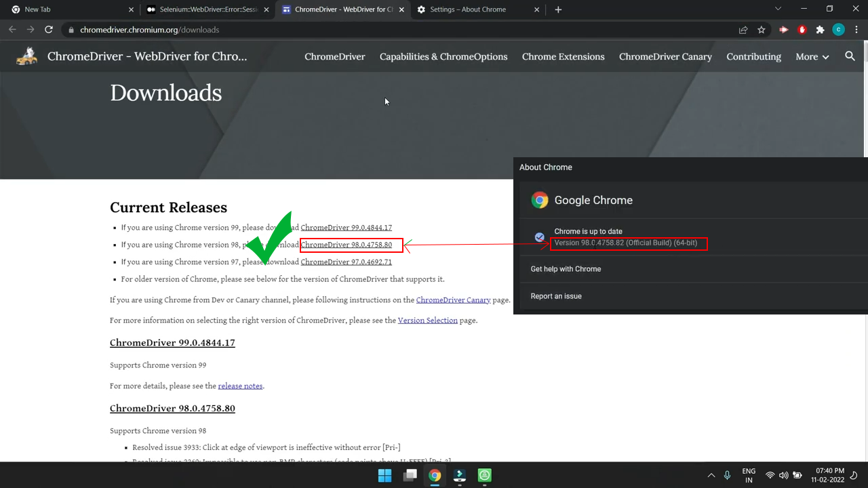Screen dimensions: 868x488
Task: Open the Extensions puzzle piece icon
Action: pos(820,30)
